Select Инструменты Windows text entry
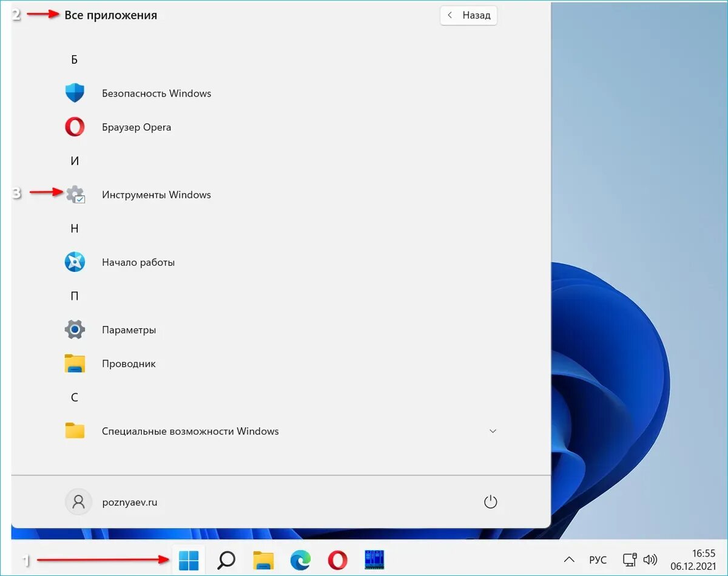Image resolution: width=728 pixels, height=576 pixels. tap(157, 195)
